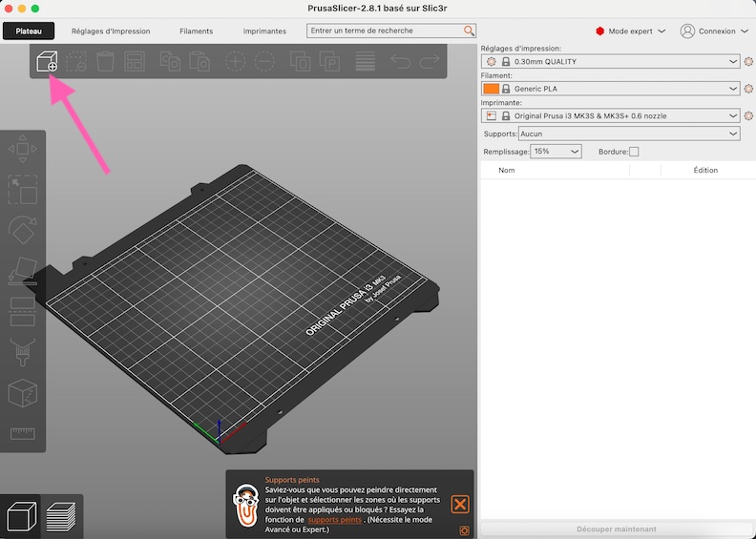Open the Original Prusa i3 MK3S printer dropdown
The image size is (756, 539).
pos(610,115)
